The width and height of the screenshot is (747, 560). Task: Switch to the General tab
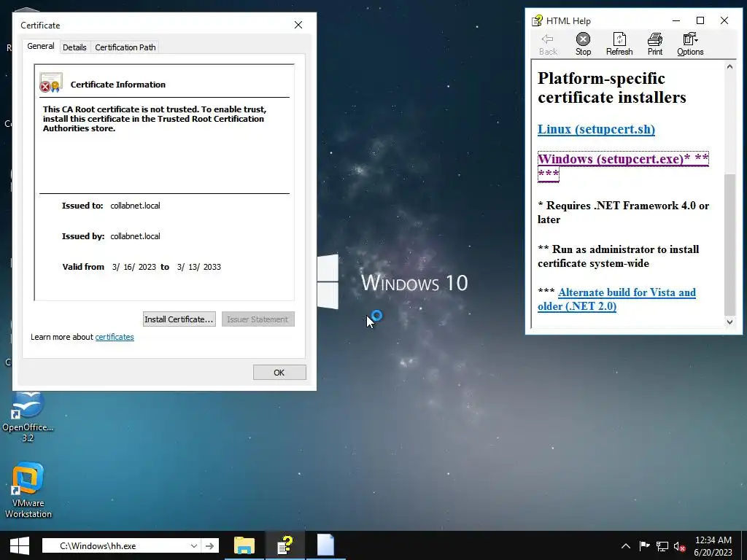pyautogui.click(x=41, y=46)
